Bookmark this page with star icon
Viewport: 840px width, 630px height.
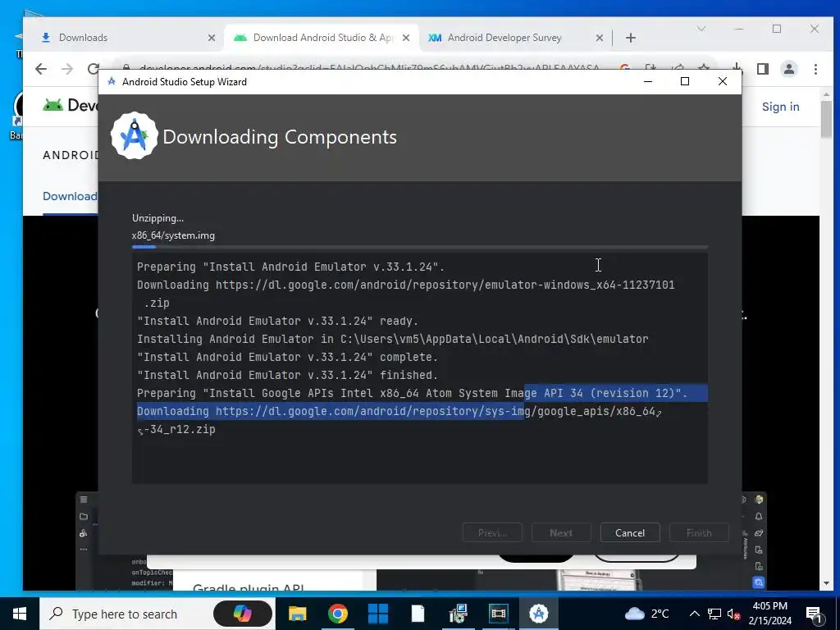(x=704, y=68)
